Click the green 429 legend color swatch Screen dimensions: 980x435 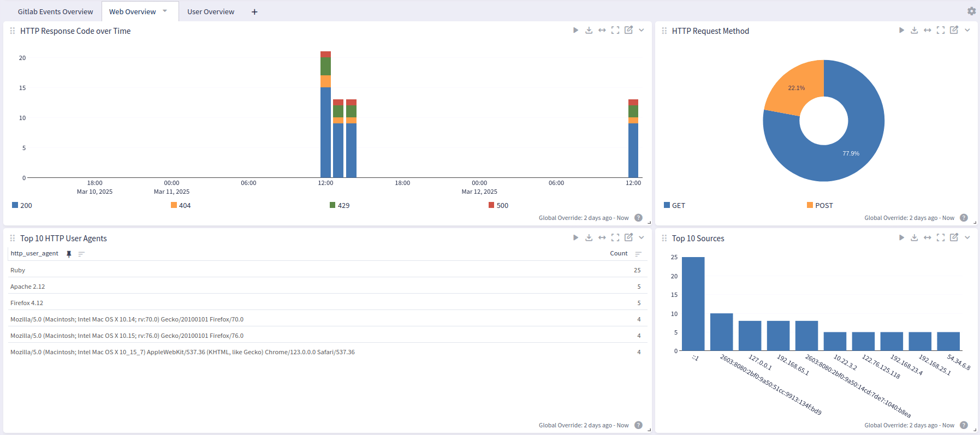[332, 205]
